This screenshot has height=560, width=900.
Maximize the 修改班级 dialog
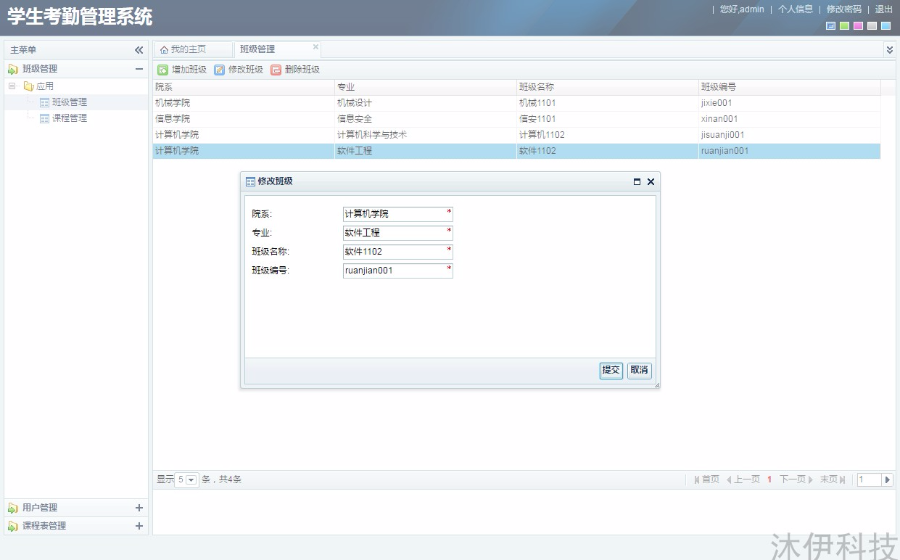point(637,181)
